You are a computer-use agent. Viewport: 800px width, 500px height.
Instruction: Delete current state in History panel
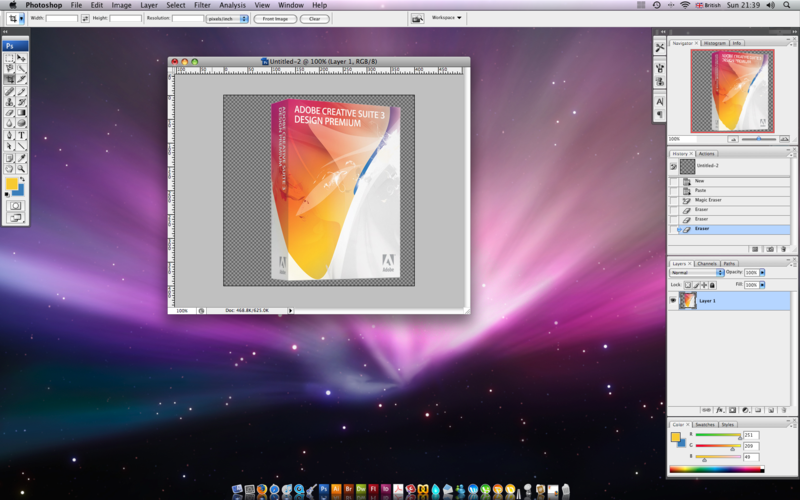click(x=783, y=249)
